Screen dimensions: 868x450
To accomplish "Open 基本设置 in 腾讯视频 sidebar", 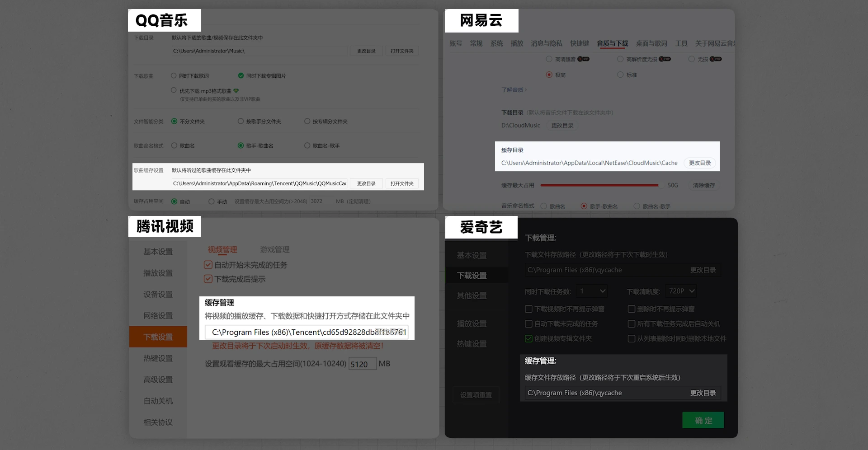I will click(158, 252).
